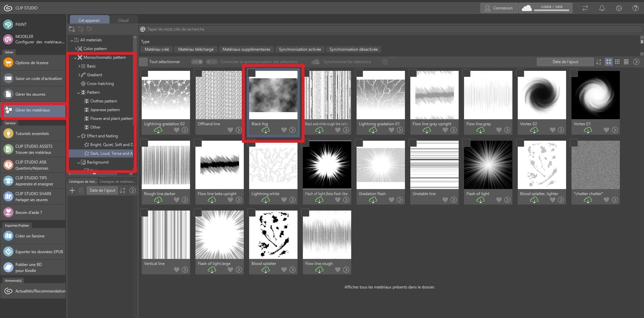Filter by Matériau créé
This screenshot has height=318, width=644.
tap(157, 49)
